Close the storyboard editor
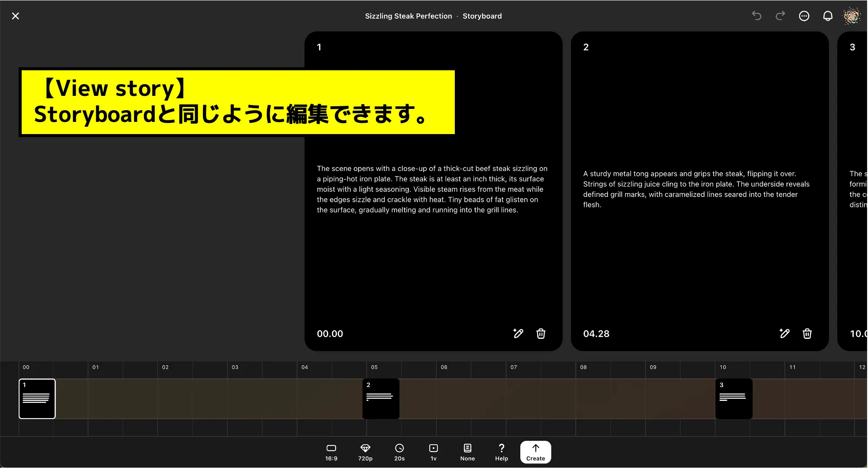Screen dimensions: 868x469 pyautogui.click(x=16, y=16)
